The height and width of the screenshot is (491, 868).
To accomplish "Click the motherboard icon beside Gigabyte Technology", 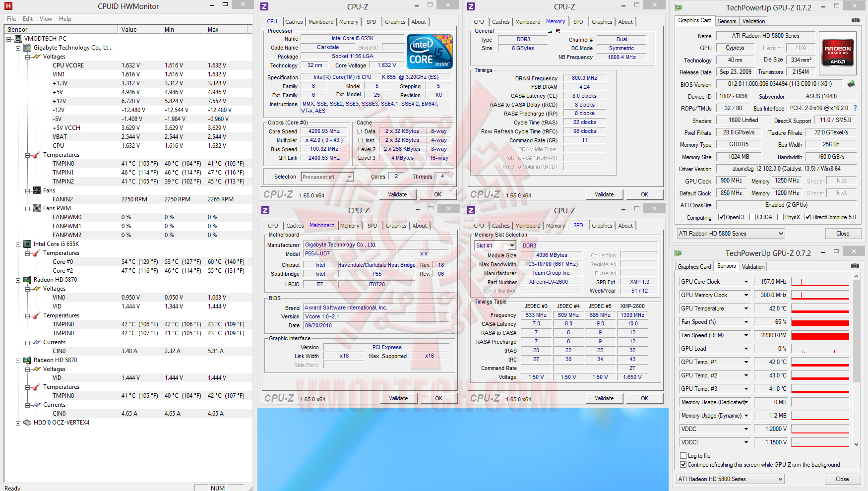I will tap(28, 48).
